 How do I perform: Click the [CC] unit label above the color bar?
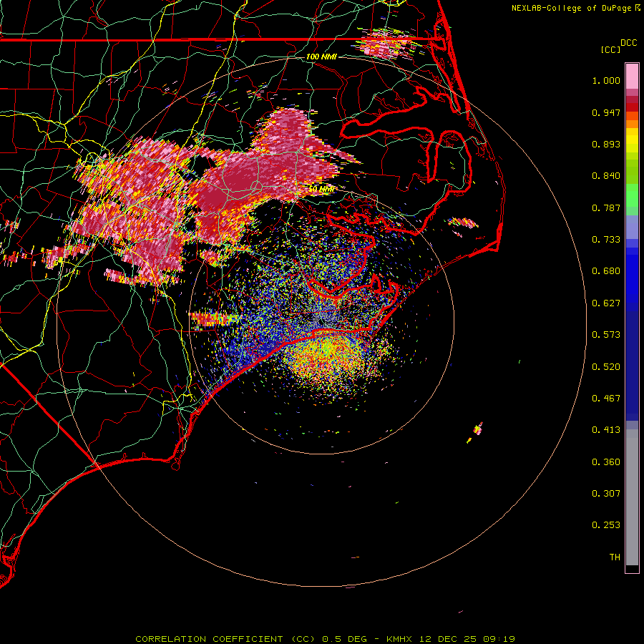tap(610, 49)
